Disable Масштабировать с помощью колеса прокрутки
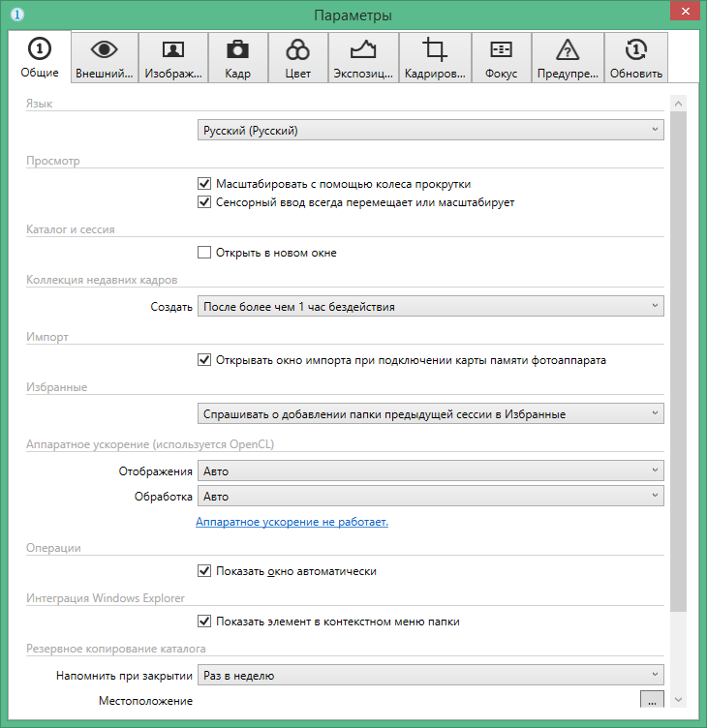The height and width of the screenshot is (728, 707). pyautogui.click(x=204, y=183)
